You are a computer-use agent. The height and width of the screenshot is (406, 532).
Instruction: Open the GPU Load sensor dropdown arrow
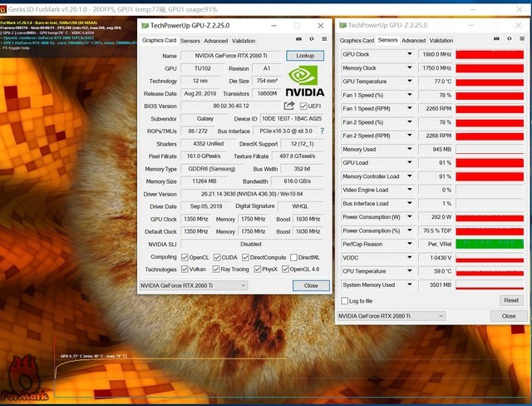point(410,162)
